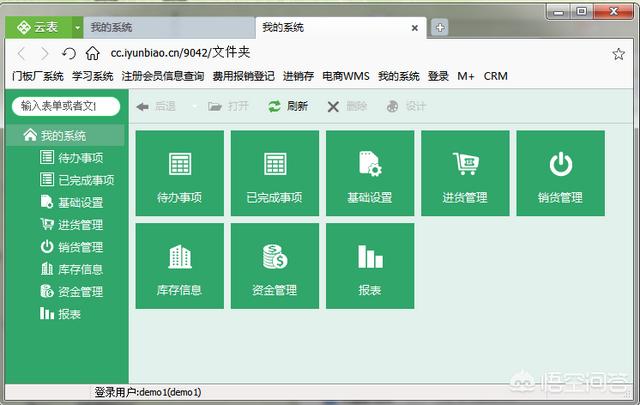Screen dimensions: 640x405
Task: Open the 销货管理 power icon tile
Action: coord(560,173)
